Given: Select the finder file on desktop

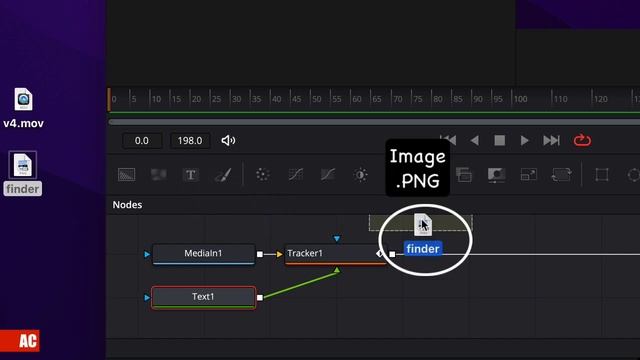Looking at the screenshot, I should pyautogui.click(x=22, y=173).
